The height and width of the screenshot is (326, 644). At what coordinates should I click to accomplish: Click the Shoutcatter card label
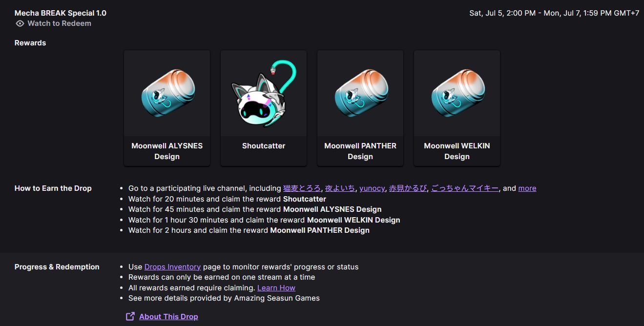(264, 146)
